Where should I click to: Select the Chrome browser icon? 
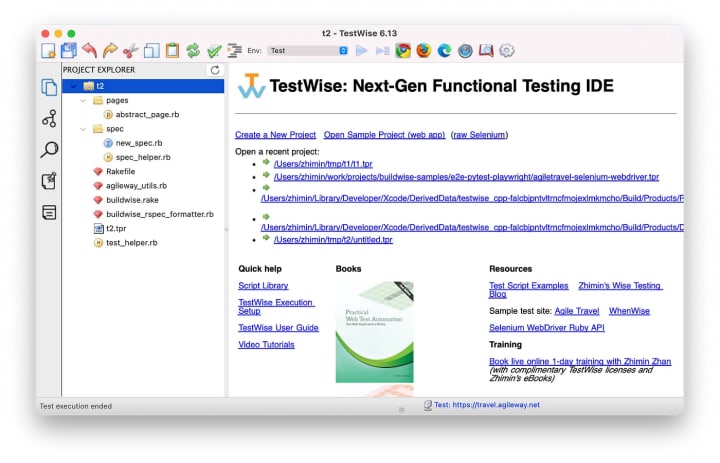point(403,51)
